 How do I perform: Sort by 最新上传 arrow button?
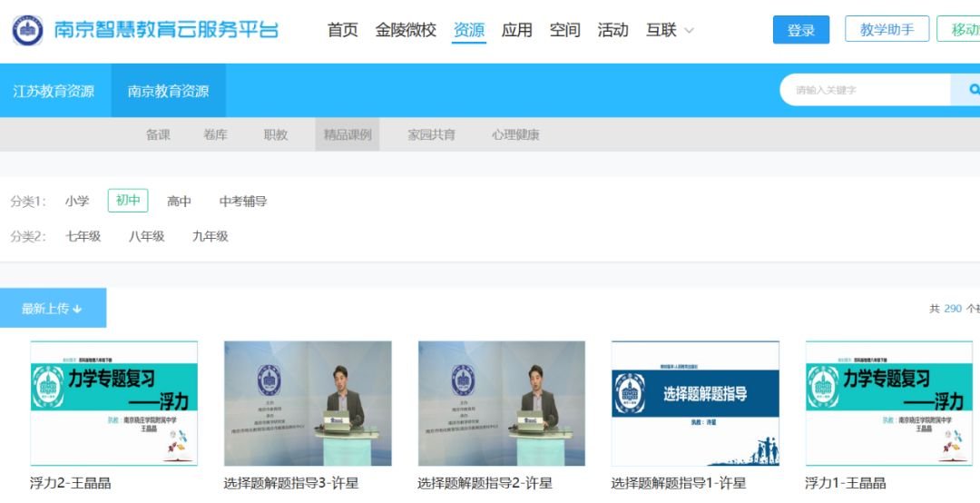[53, 309]
